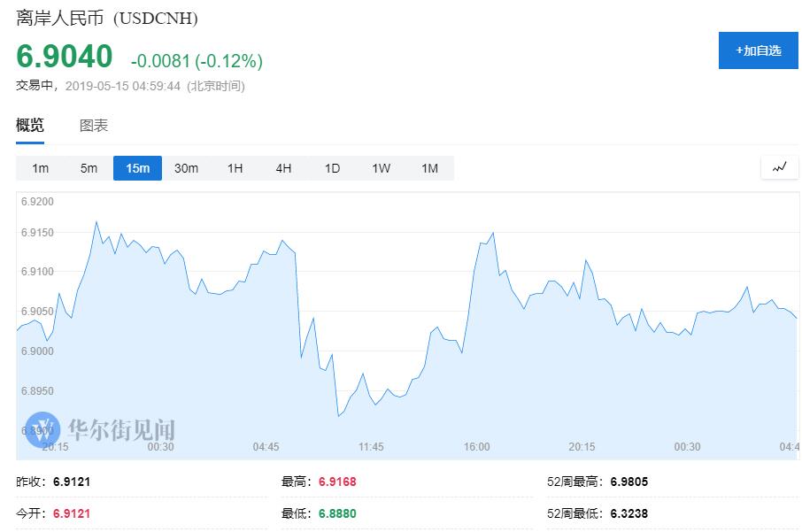Switch to the 概览 overview tab
The height and width of the screenshot is (532, 802).
click(30, 126)
